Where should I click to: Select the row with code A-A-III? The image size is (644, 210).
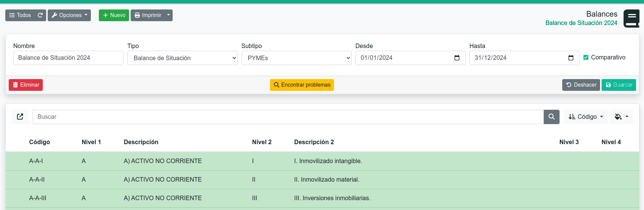point(322,198)
